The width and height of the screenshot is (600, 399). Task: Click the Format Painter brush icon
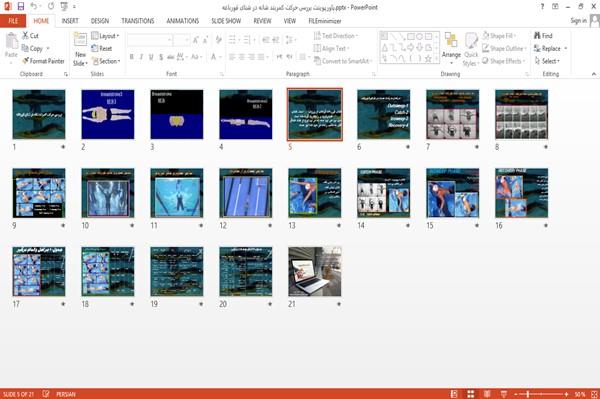25,61
